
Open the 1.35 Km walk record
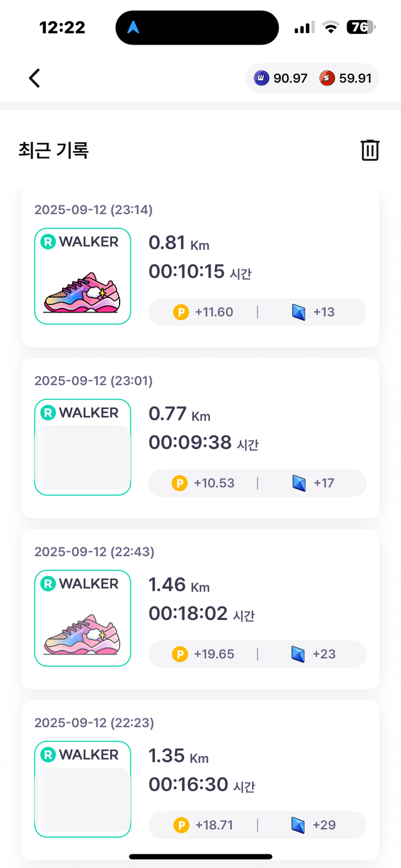200,780
